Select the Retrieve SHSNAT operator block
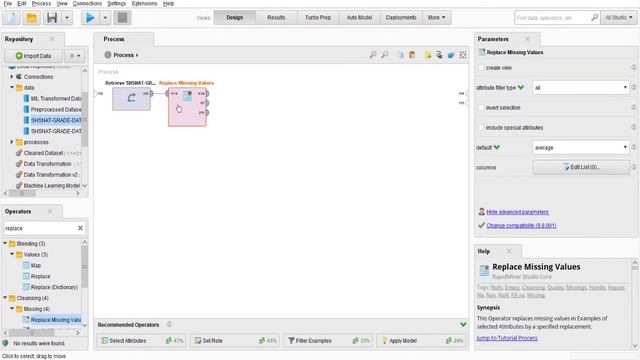Screen dimensions: 640x360 coord(131,99)
